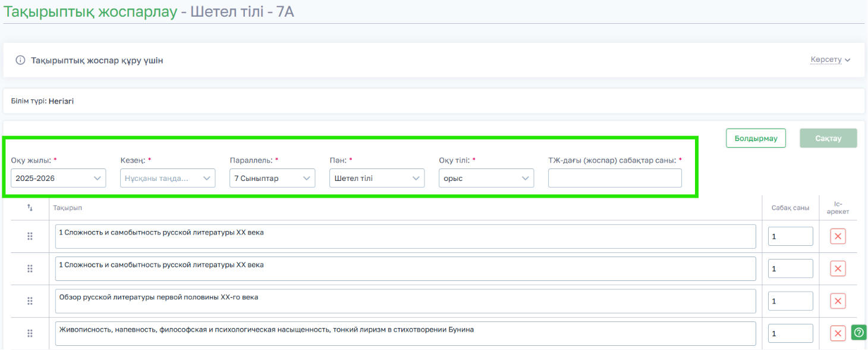The width and height of the screenshot is (868, 350).
Task: Click lesson count field in the Живописность row
Action: click(791, 333)
